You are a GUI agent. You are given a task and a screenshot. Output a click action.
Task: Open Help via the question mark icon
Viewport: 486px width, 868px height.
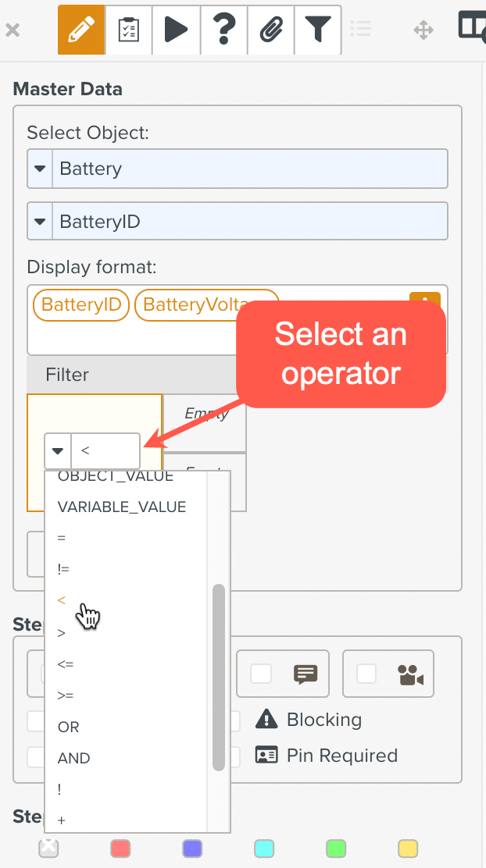(x=223, y=28)
